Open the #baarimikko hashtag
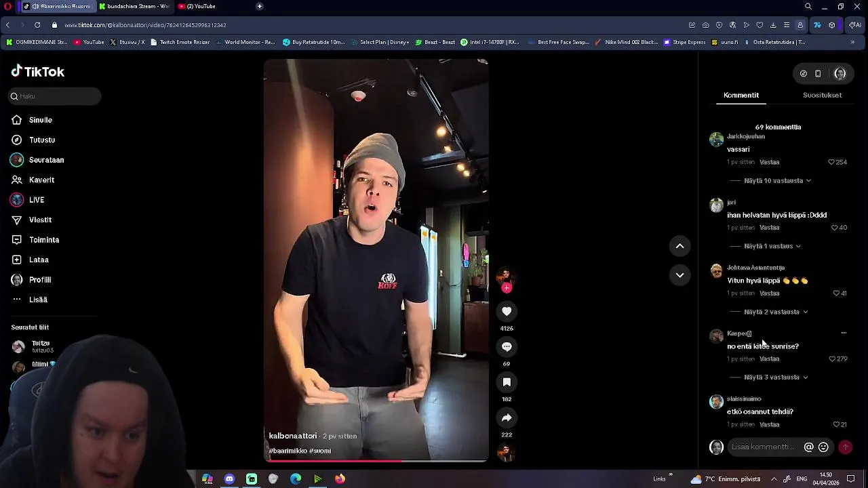Screen dimensions: 868x488 [x=288, y=451]
